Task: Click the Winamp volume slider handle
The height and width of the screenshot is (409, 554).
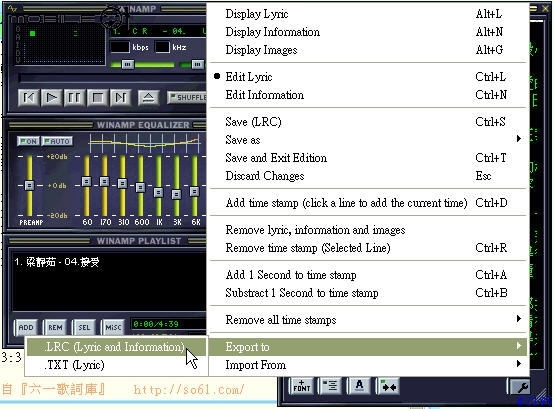Action: (128, 64)
